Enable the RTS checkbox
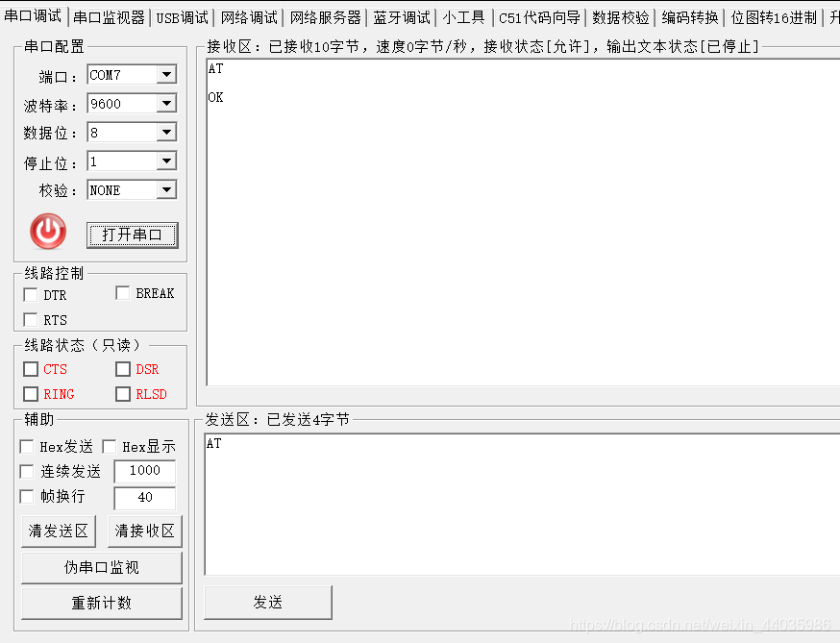Screen dimensions: 840x643 [31, 320]
